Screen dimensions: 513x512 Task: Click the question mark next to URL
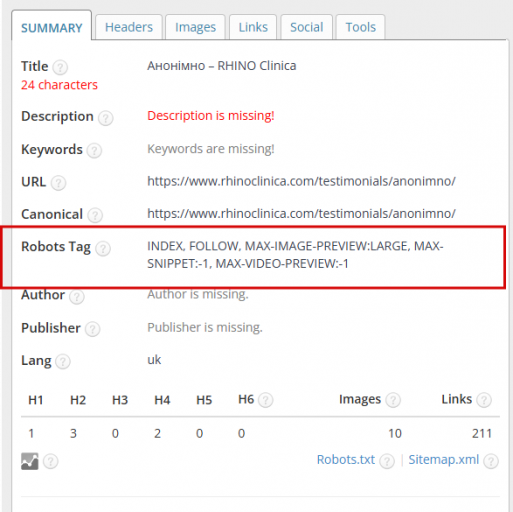(58, 183)
